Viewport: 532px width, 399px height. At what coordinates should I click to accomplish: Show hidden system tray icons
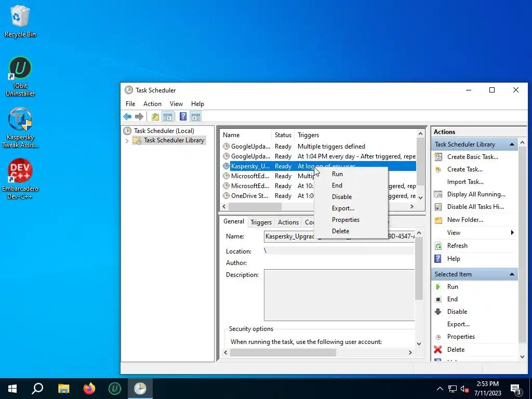point(440,389)
